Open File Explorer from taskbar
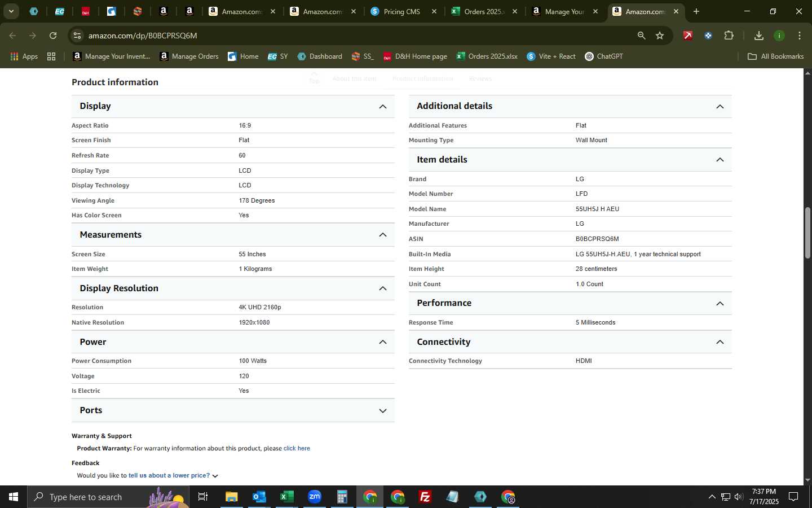812x508 pixels. pos(231,497)
